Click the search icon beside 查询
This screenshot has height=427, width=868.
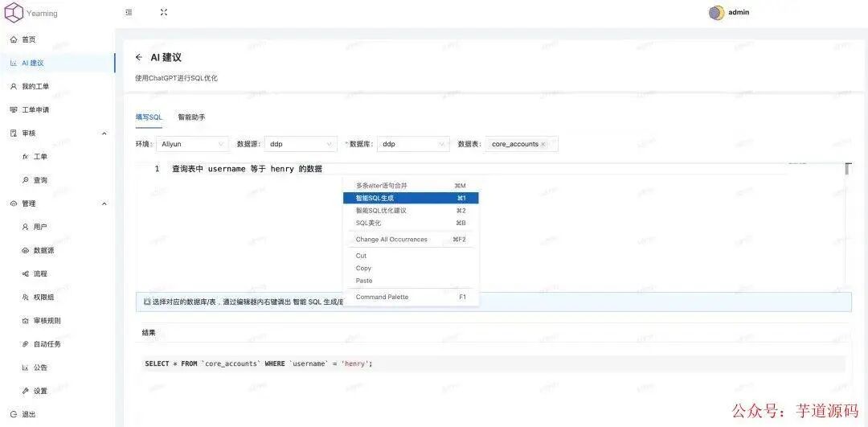click(x=26, y=180)
